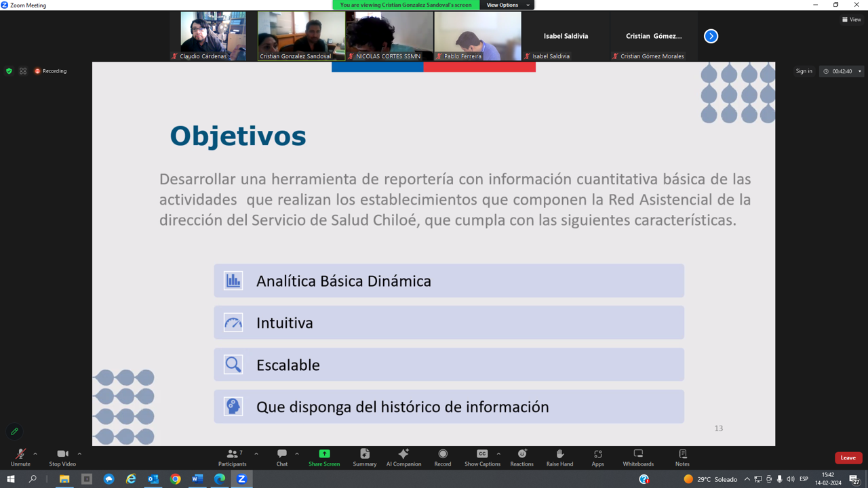Expand audio options arrow beside Unmute
Viewport: 868px width, 488px height.
tap(35, 454)
